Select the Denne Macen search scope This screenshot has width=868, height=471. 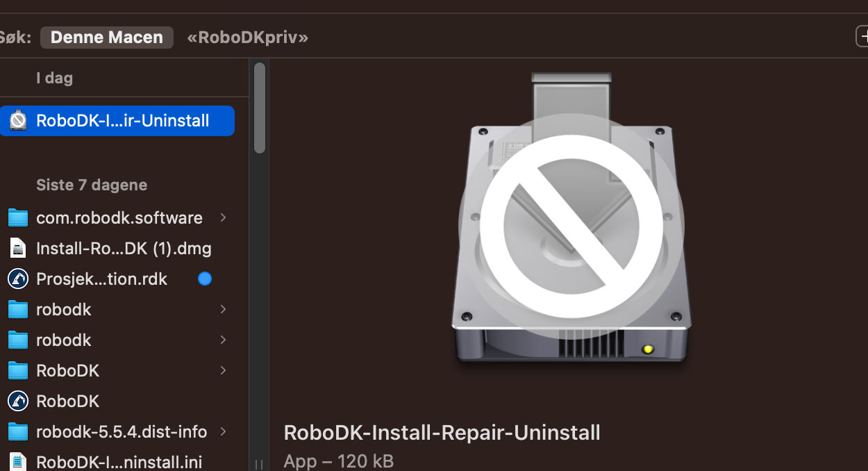click(x=106, y=38)
